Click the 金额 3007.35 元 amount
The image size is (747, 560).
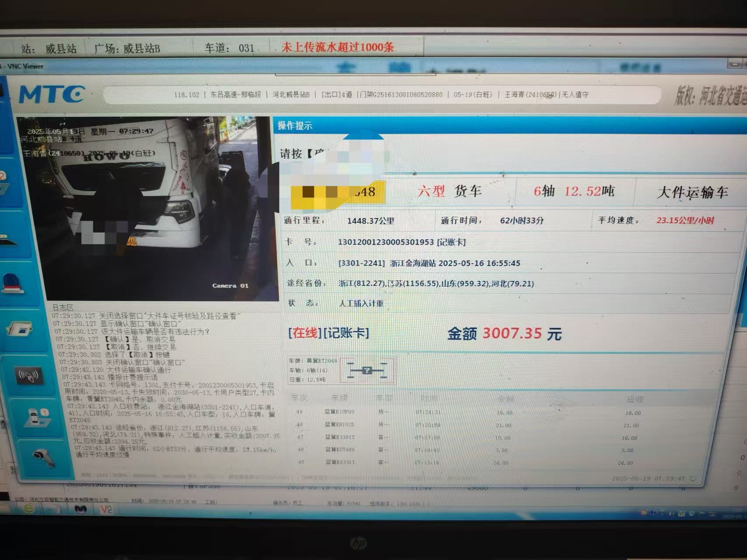(504, 334)
